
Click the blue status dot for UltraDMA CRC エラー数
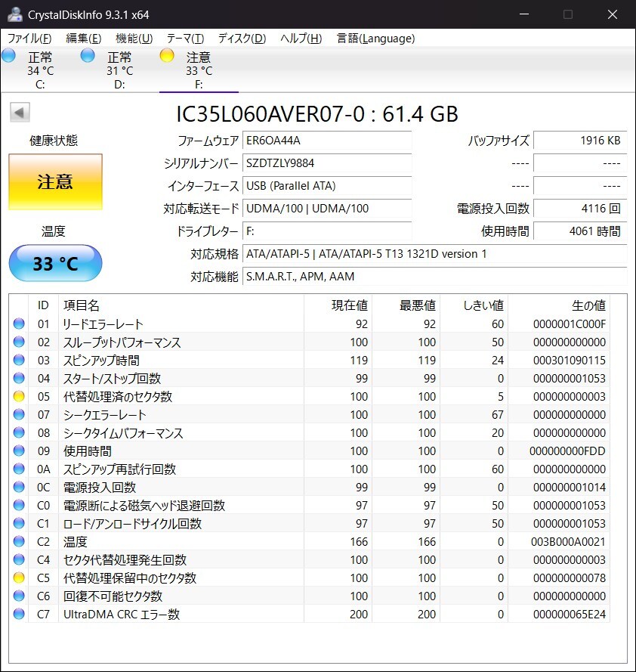pos(18,615)
